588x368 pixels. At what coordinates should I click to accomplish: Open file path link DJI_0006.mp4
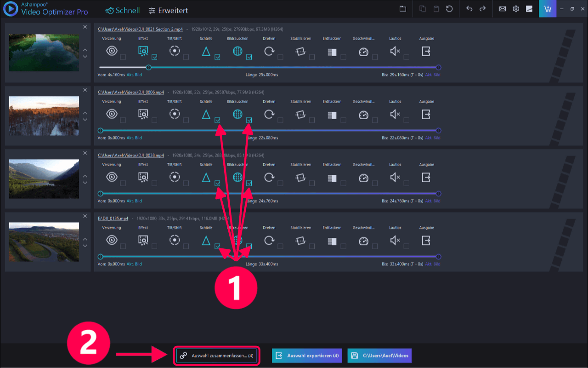click(x=131, y=92)
